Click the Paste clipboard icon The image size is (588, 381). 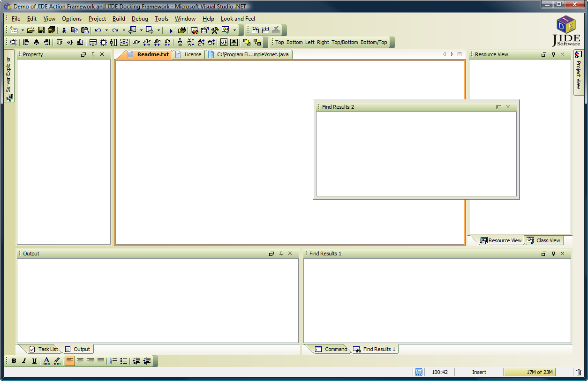[x=85, y=30]
